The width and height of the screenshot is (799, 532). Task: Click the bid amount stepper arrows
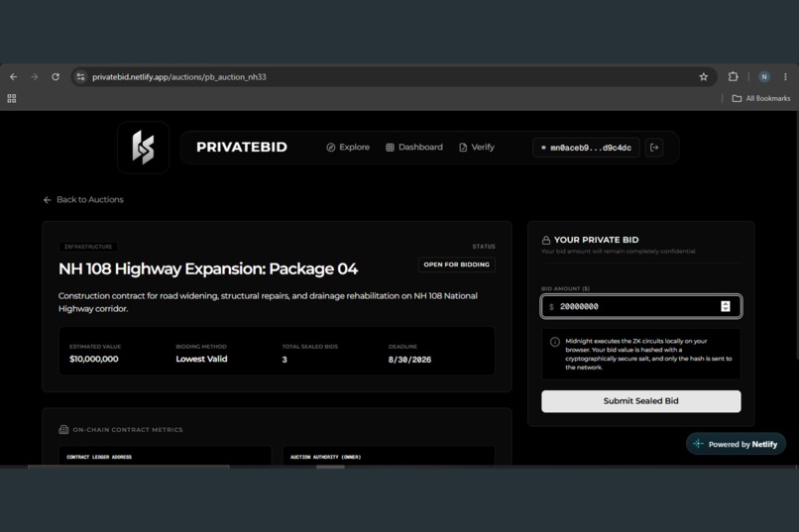pos(725,306)
